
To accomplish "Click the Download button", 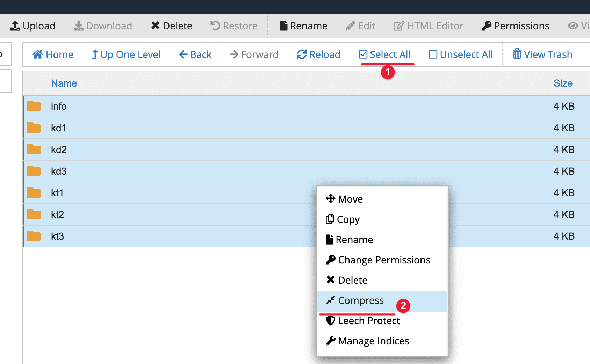I will (x=103, y=26).
